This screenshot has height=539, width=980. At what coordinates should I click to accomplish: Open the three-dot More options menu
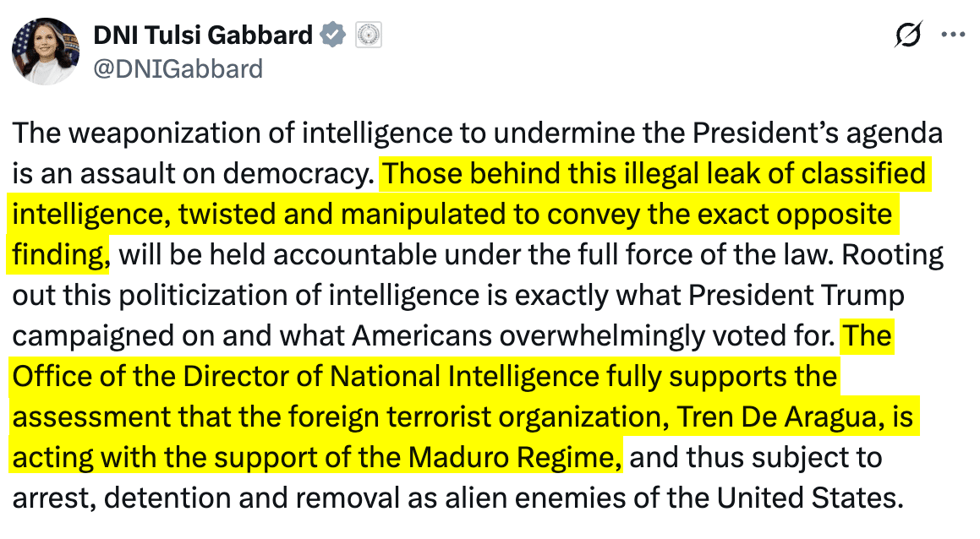point(953,35)
